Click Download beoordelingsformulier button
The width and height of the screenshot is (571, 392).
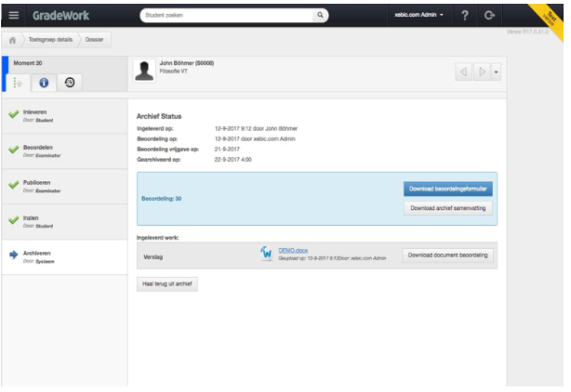tap(448, 189)
